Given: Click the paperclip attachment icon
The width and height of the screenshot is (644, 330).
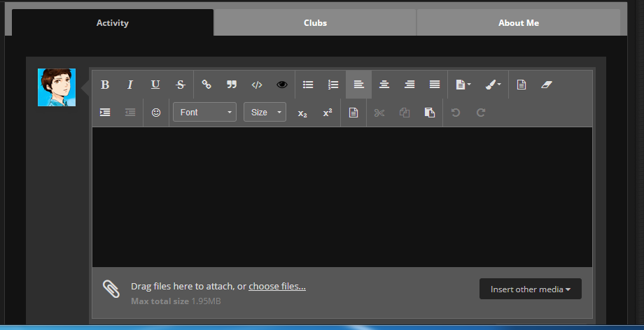Looking at the screenshot, I should pyautogui.click(x=111, y=289).
